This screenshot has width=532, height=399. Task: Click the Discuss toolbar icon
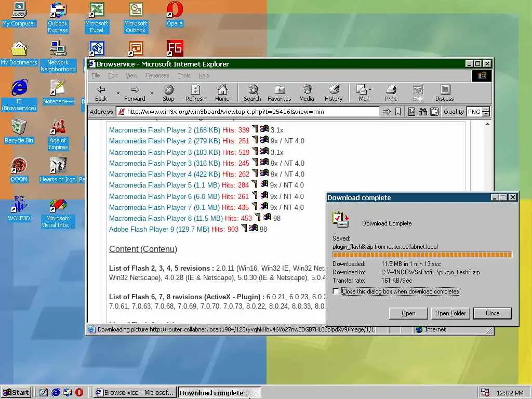pos(445,94)
